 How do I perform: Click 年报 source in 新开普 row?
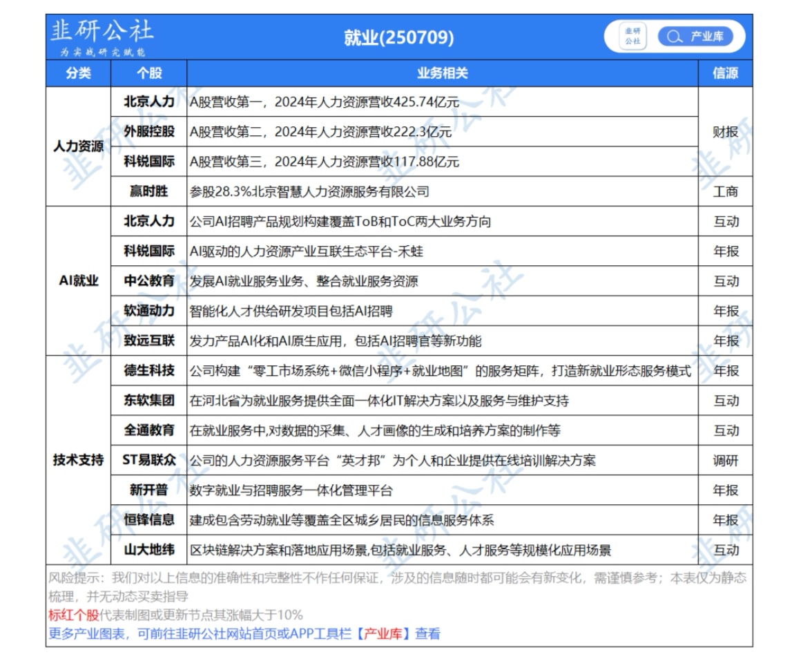pos(725,490)
